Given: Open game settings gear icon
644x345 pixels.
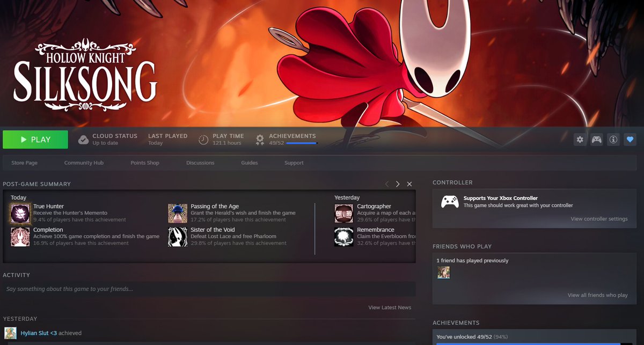Looking at the screenshot, I should tap(580, 140).
